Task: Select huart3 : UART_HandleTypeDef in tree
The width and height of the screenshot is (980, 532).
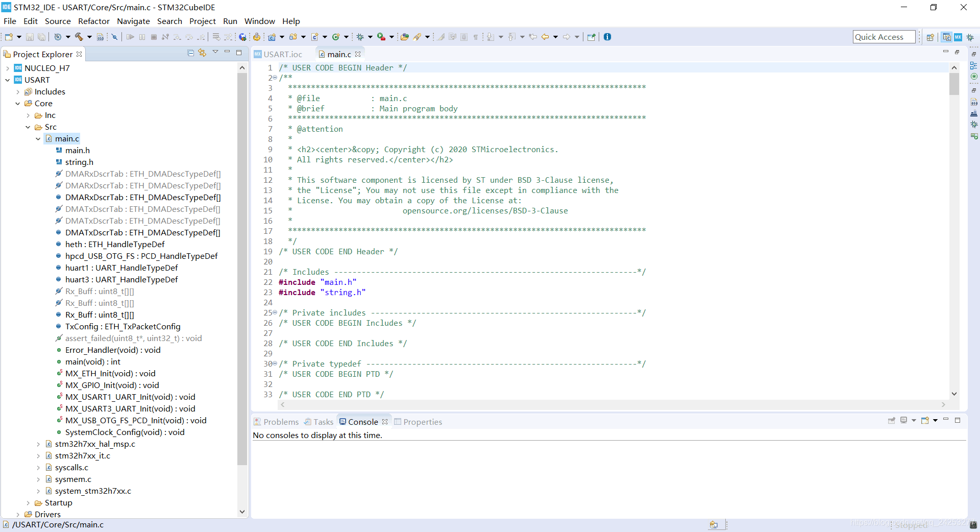Action: pyautogui.click(x=121, y=280)
